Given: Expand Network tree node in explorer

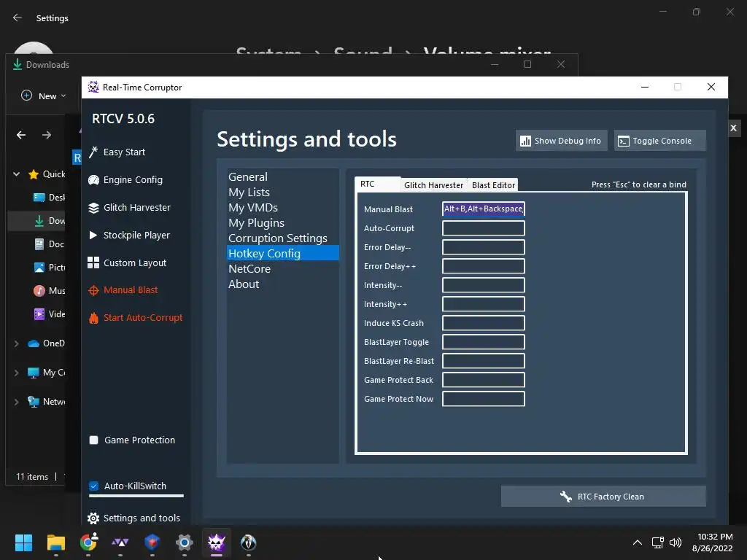Looking at the screenshot, I should (17, 402).
